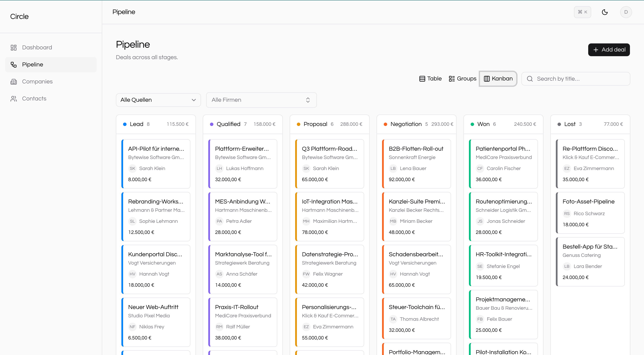Open the Q3 Plattform-Road deal
Image resolution: width=644 pixels, height=355 pixels.
click(x=329, y=164)
